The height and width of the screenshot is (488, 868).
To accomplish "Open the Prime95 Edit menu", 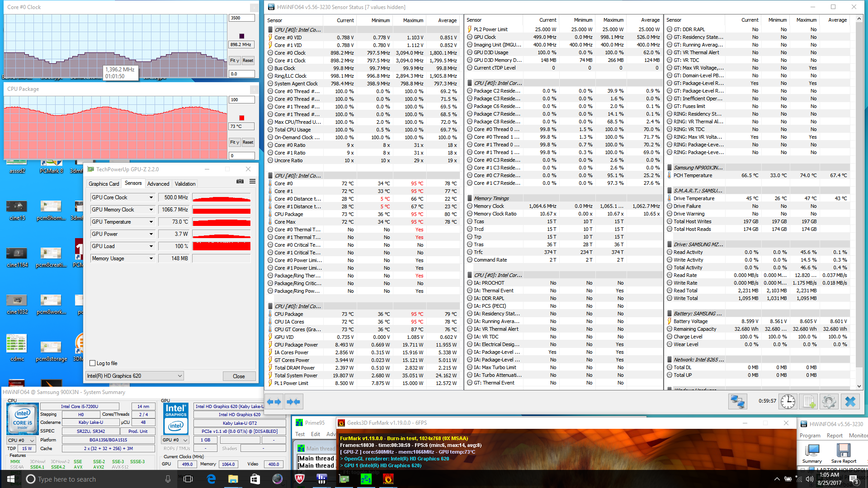I will click(316, 434).
